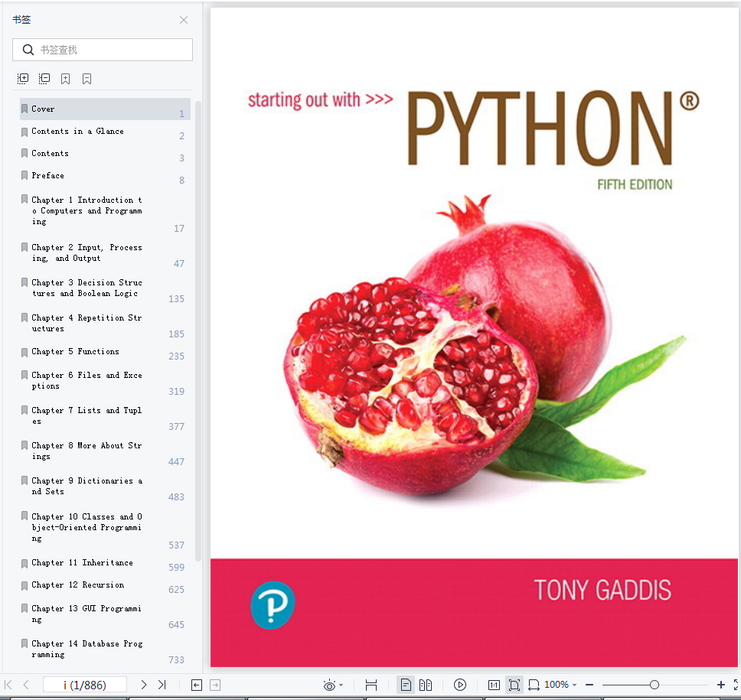This screenshot has width=741, height=700.
Task: Toggle two-page view mode
Action: 426,685
